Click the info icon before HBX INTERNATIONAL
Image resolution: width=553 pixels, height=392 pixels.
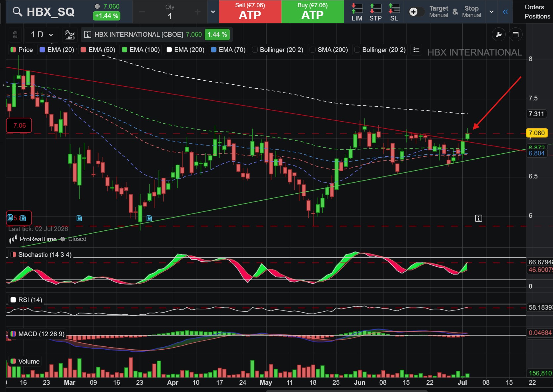tap(88, 34)
